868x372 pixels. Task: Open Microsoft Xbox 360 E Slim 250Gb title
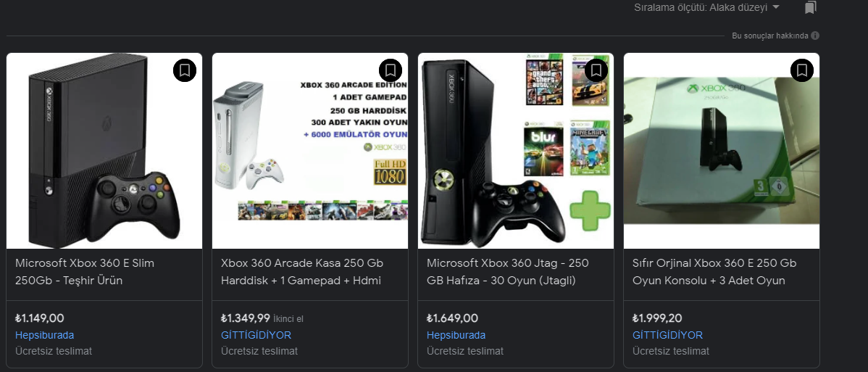pos(85,272)
